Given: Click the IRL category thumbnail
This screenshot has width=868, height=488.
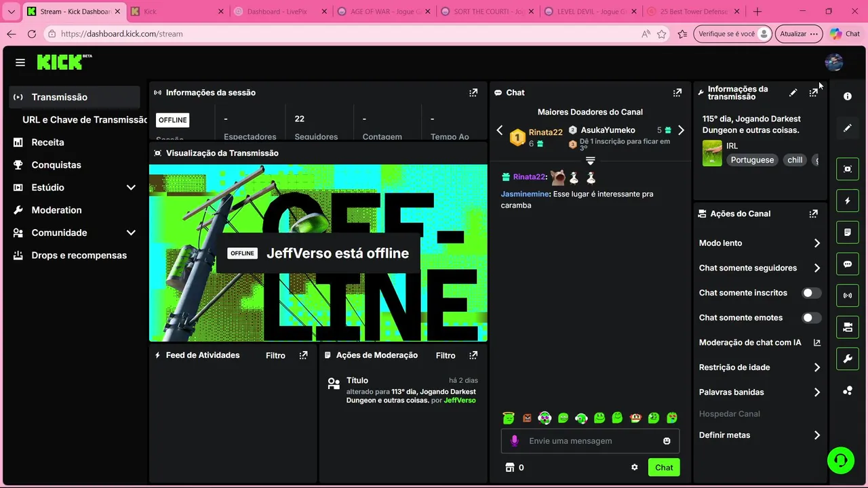Looking at the screenshot, I should 712,153.
